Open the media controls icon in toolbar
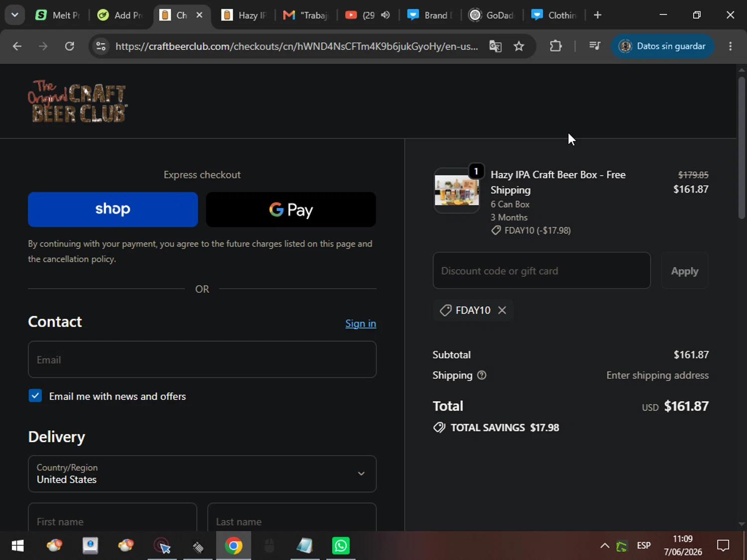The image size is (747, 560). click(x=595, y=46)
